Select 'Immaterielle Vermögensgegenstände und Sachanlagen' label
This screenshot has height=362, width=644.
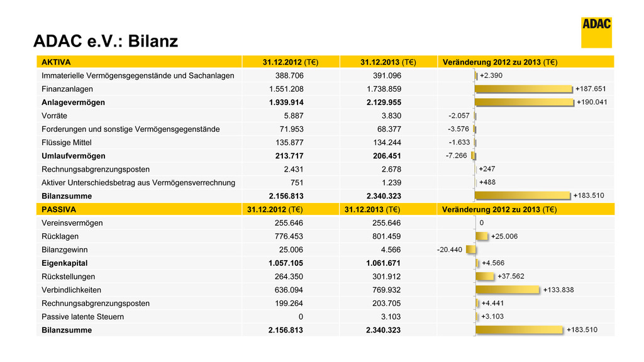(x=138, y=75)
